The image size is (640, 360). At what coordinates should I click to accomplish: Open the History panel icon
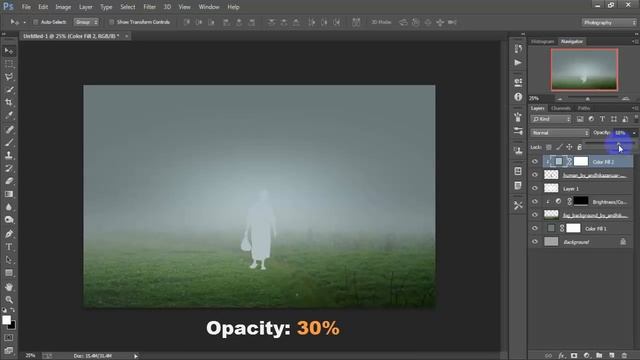[x=518, y=49]
